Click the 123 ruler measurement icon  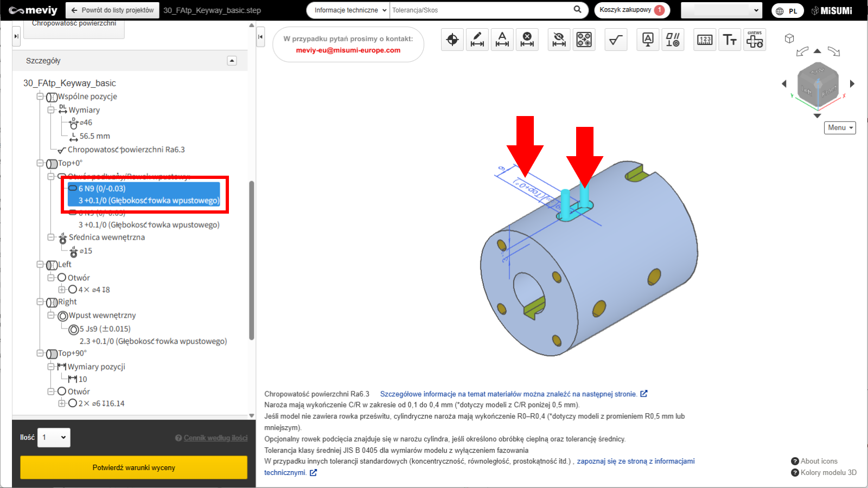click(x=705, y=40)
